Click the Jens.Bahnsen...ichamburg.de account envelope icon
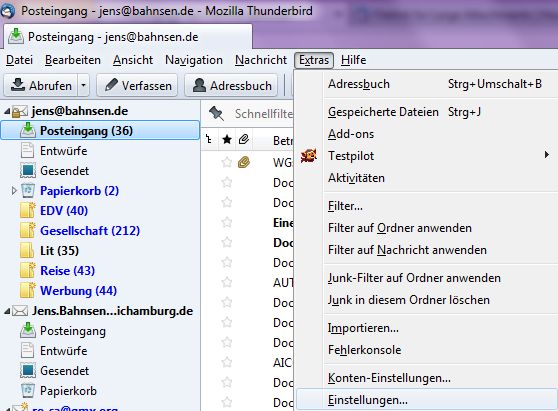The height and width of the screenshot is (411, 558). point(20,311)
